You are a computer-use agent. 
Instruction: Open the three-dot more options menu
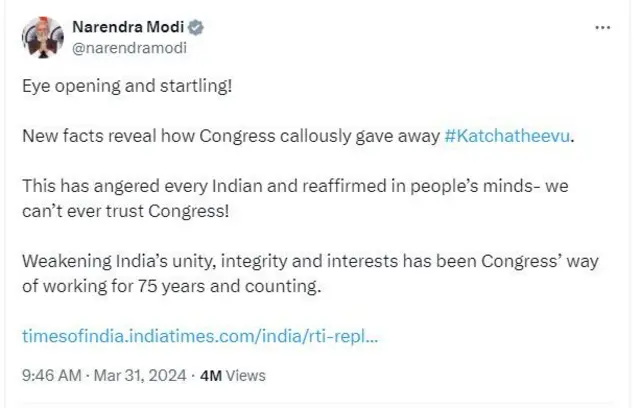pos(601,28)
